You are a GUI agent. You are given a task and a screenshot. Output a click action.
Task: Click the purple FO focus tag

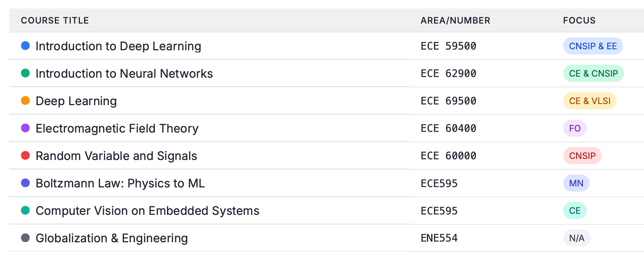(x=575, y=128)
